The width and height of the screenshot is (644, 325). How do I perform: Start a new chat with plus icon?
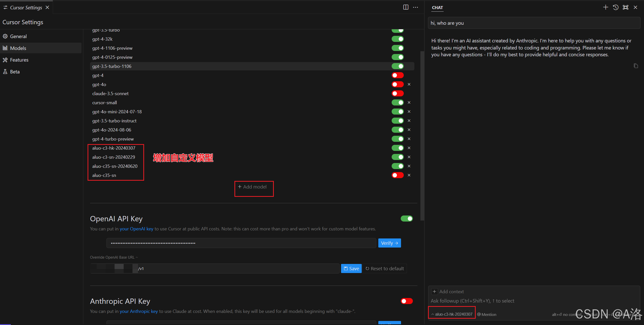click(605, 7)
